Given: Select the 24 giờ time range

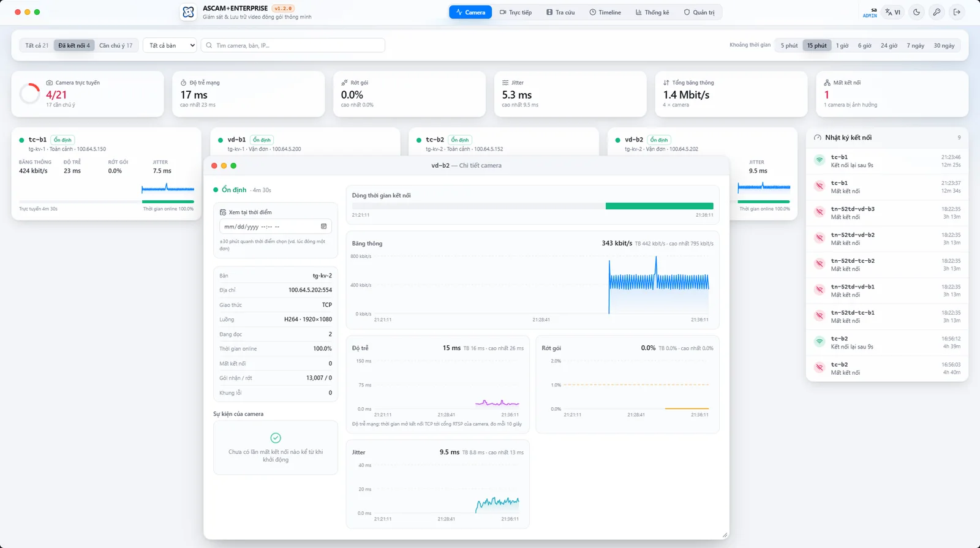Looking at the screenshot, I should [x=889, y=45].
